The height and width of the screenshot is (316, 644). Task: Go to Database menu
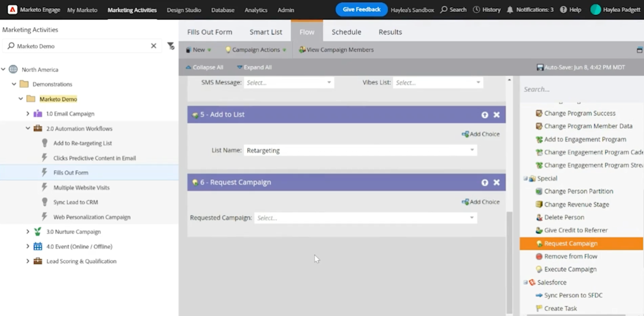(223, 10)
